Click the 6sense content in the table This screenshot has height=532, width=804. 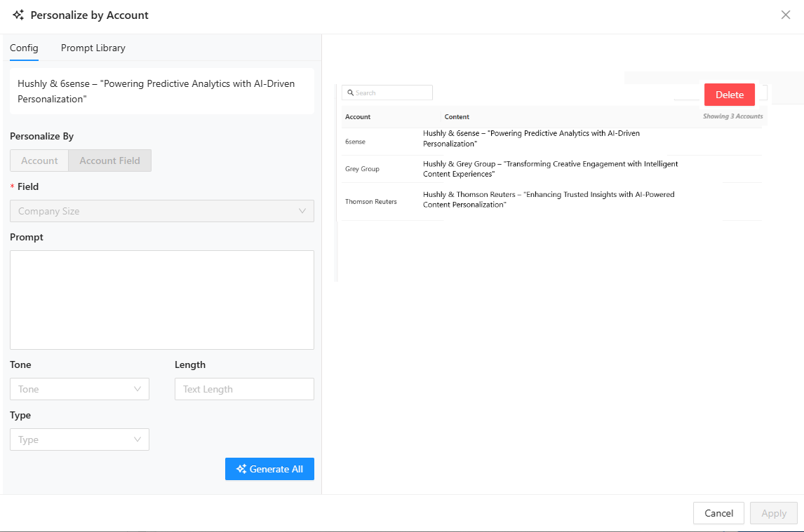(x=531, y=138)
